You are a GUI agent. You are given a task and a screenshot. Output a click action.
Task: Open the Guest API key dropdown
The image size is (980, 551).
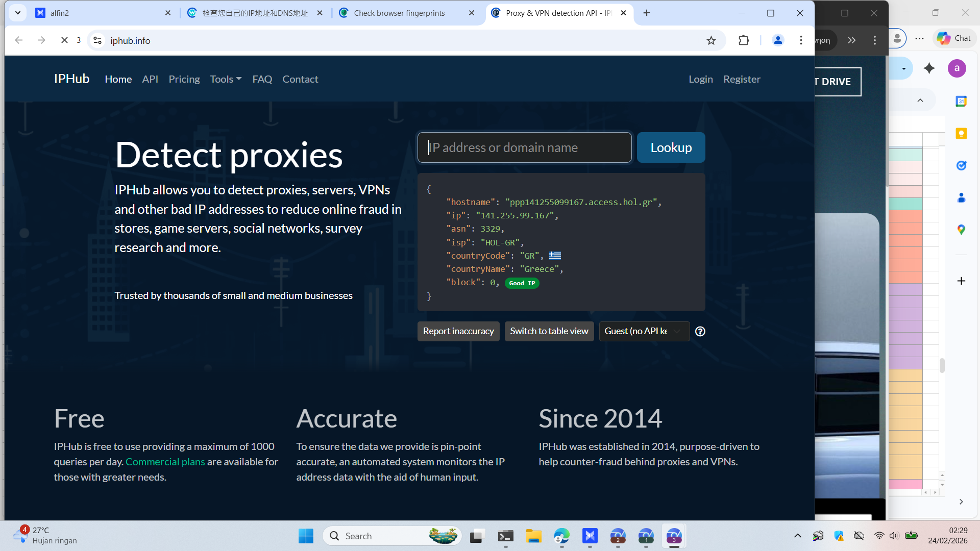[644, 332]
